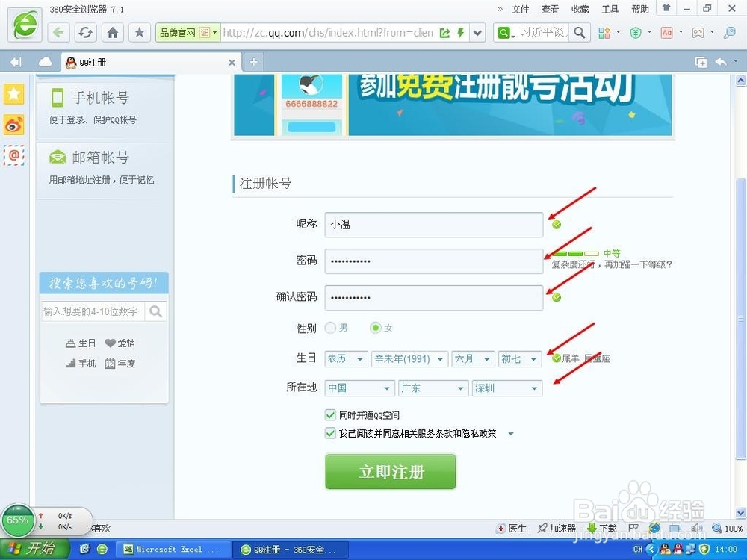
Task: Reload the page with refresh icon
Action: [x=85, y=32]
